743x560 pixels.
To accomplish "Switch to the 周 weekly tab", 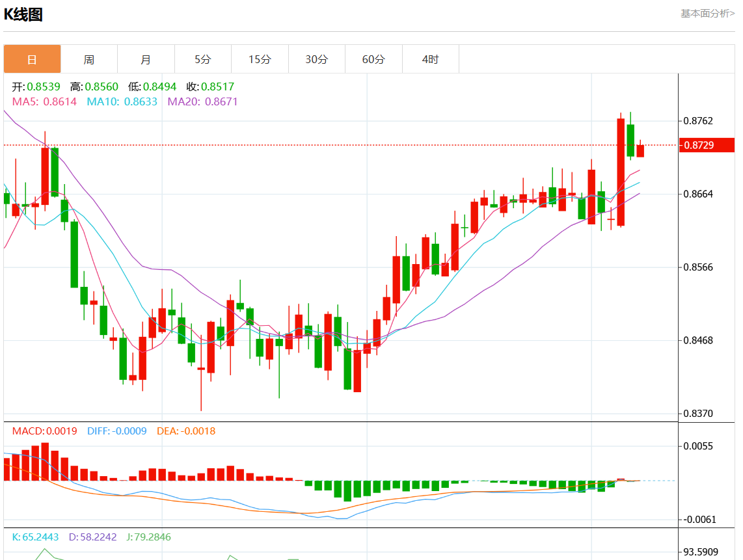I will pyautogui.click(x=89, y=59).
